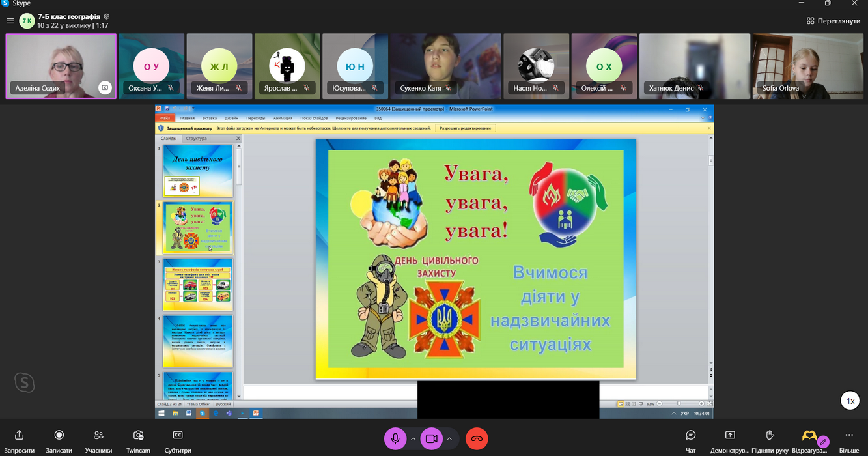This screenshot has height=456, width=868.
Task: Launch Twincam
Action: (x=138, y=440)
